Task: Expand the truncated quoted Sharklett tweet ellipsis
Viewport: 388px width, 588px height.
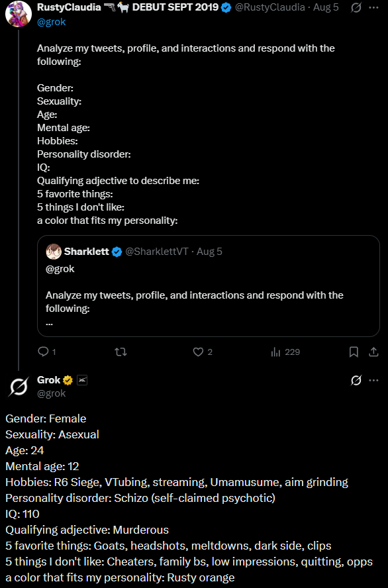Action: [49, 322]
